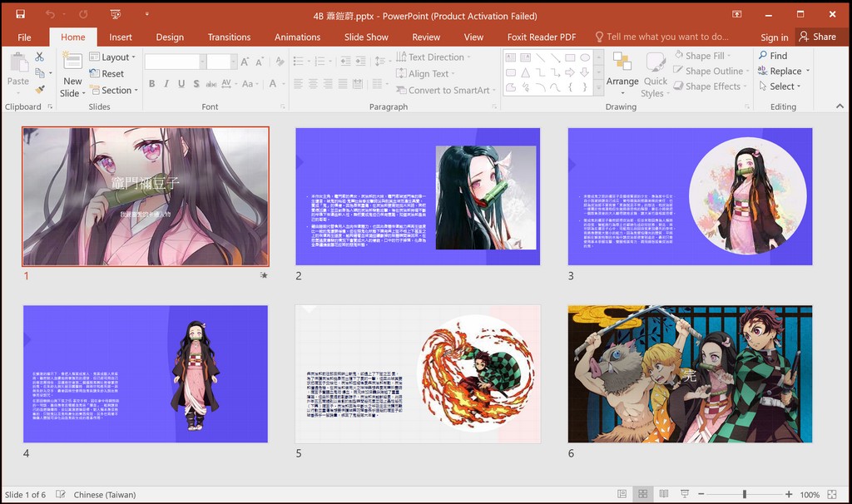Expand the Select dropdown in Editing
852x504 pixels.
point(779,86)
